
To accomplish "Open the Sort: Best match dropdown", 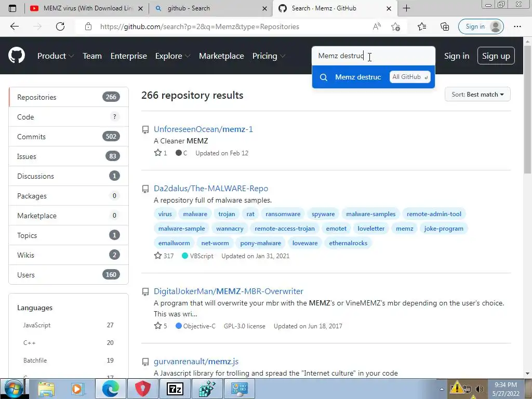I will (477, 95).
